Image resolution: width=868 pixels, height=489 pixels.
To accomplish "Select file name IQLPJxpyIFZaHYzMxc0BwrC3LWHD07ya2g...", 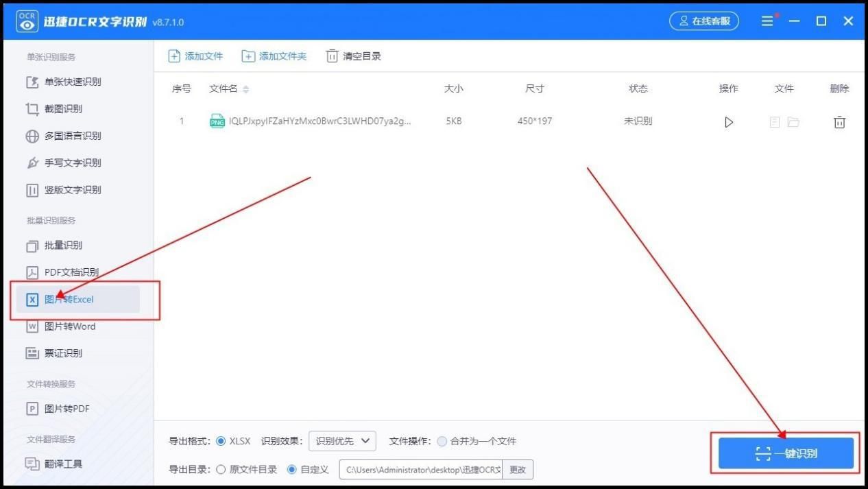I will 320,121.
